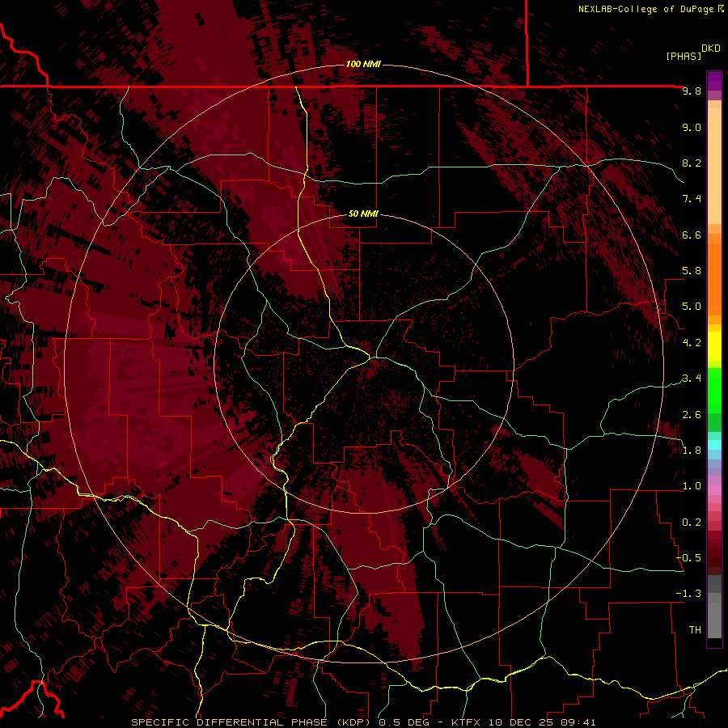Screen dimensions: 728x728
Task: Click the TH threshold label
Action: [695, 630]
